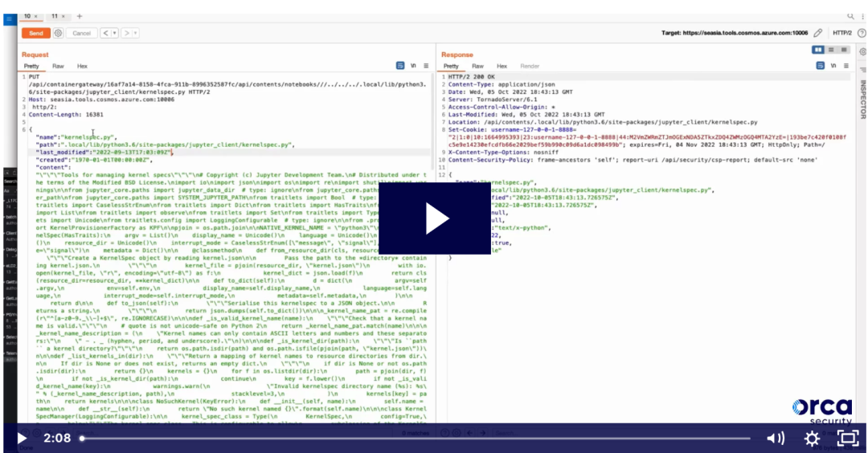Open the blue Burp menu icon top left
The height and width of the screenshot is (453, 868).
pos(9,19)
